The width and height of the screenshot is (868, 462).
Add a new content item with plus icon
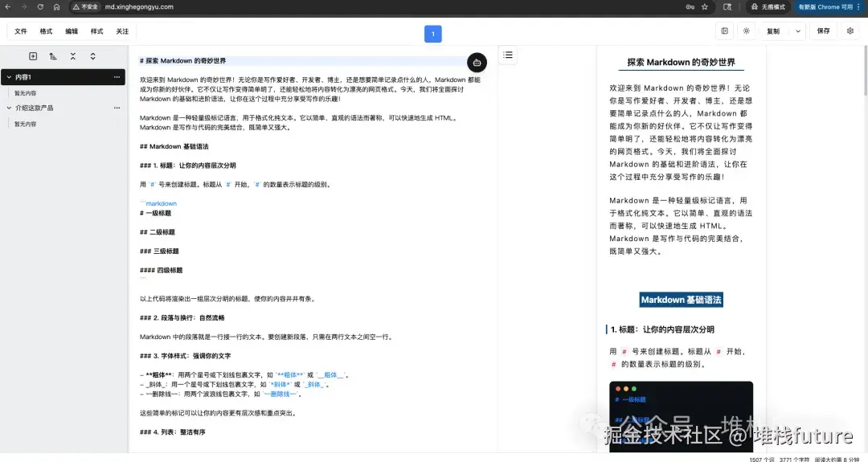click(33, 56)
